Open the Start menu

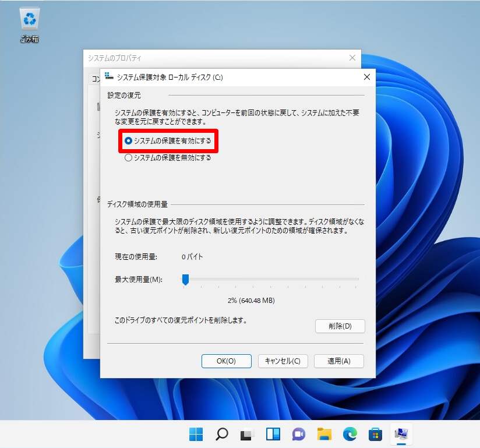coord(196,435)
